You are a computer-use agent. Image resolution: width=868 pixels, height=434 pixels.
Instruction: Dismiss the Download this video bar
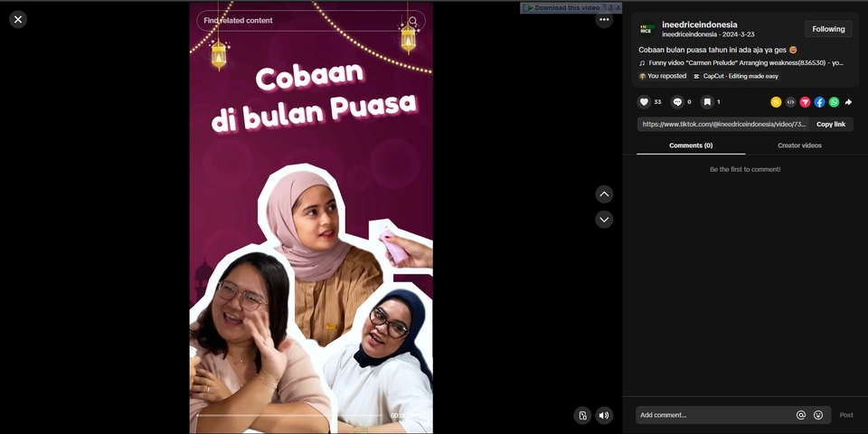click(x=618, y=8)
